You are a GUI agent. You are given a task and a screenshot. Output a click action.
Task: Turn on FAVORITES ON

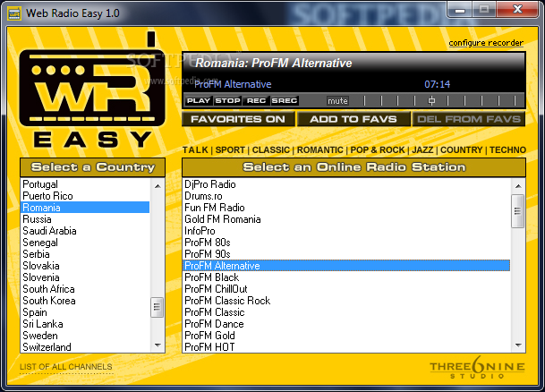[238, 119]
